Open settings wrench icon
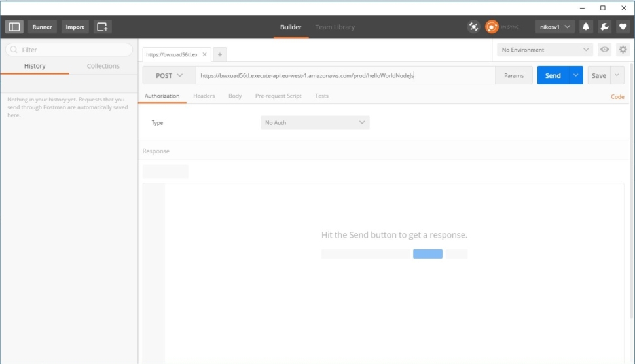The width and height of the screenshot is (635, 364). pos(605,27)
